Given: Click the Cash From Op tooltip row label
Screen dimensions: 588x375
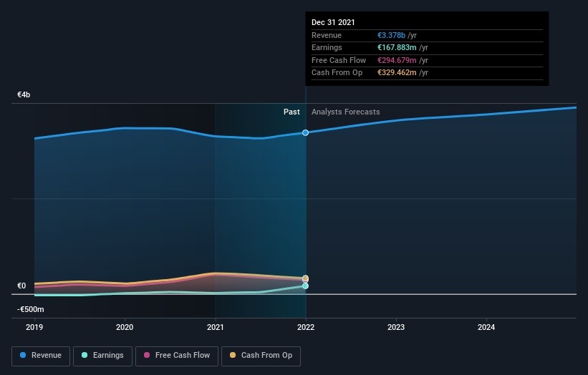Looking at the screenshot, I should 337,73.
